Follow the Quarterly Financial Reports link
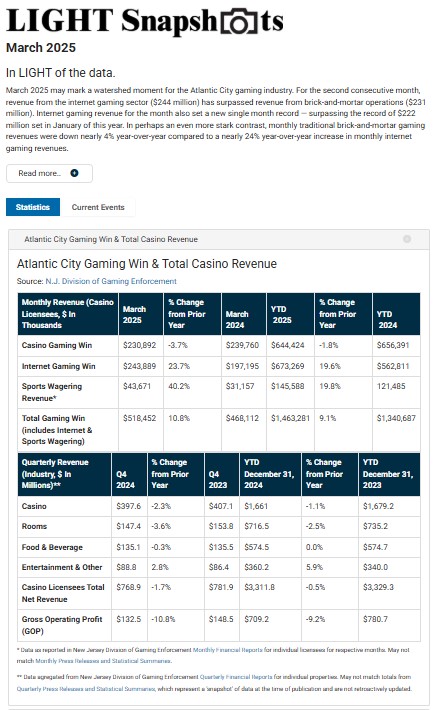436x710 pixels. [236, 676]
